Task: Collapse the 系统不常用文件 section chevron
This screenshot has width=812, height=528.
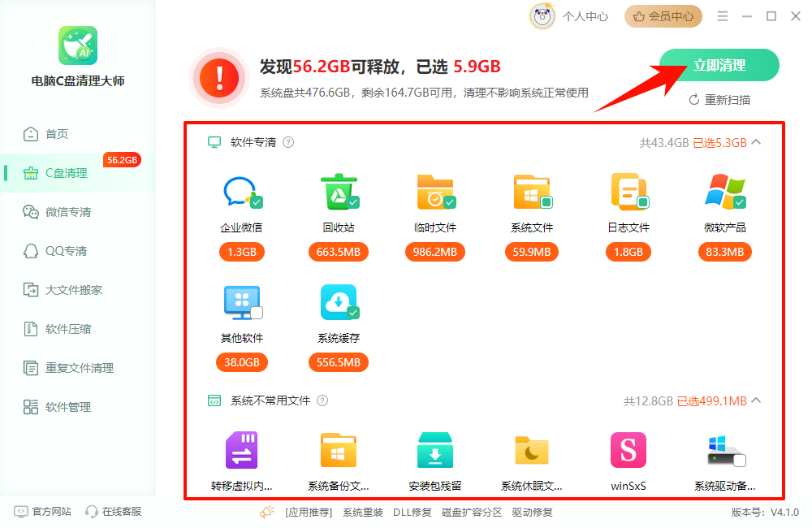Action: click(754, 400)
